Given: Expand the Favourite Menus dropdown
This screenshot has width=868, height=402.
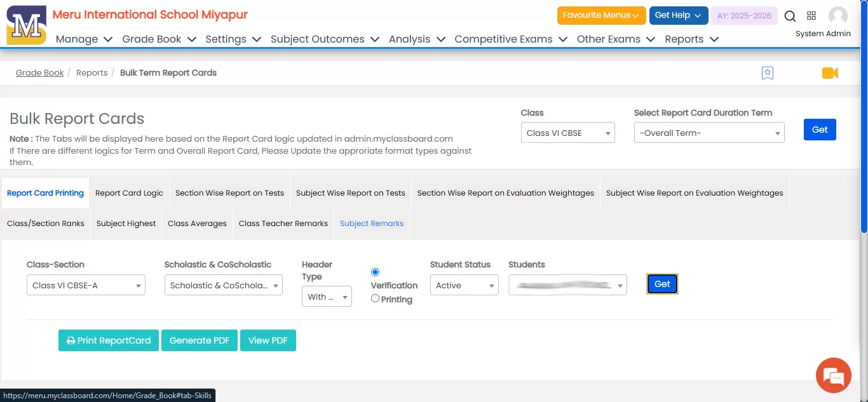Looking at the screenshot, I should coord(601,15).
